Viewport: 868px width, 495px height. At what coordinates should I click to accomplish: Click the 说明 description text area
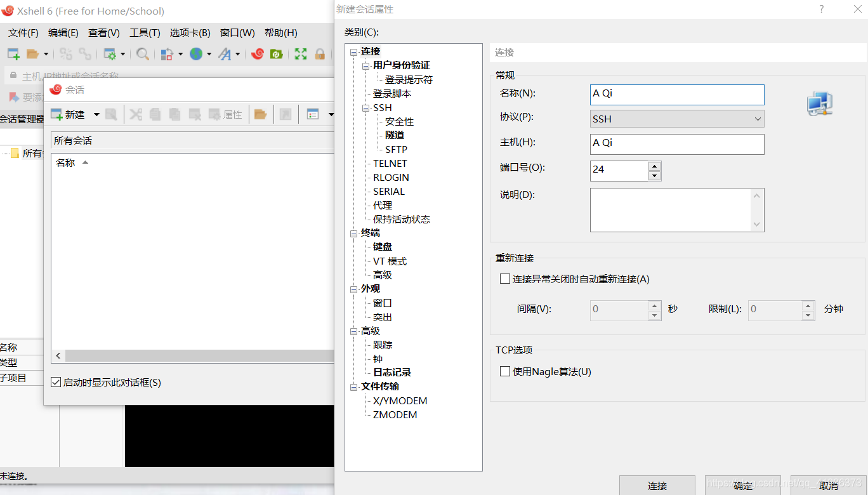(677, 210)
